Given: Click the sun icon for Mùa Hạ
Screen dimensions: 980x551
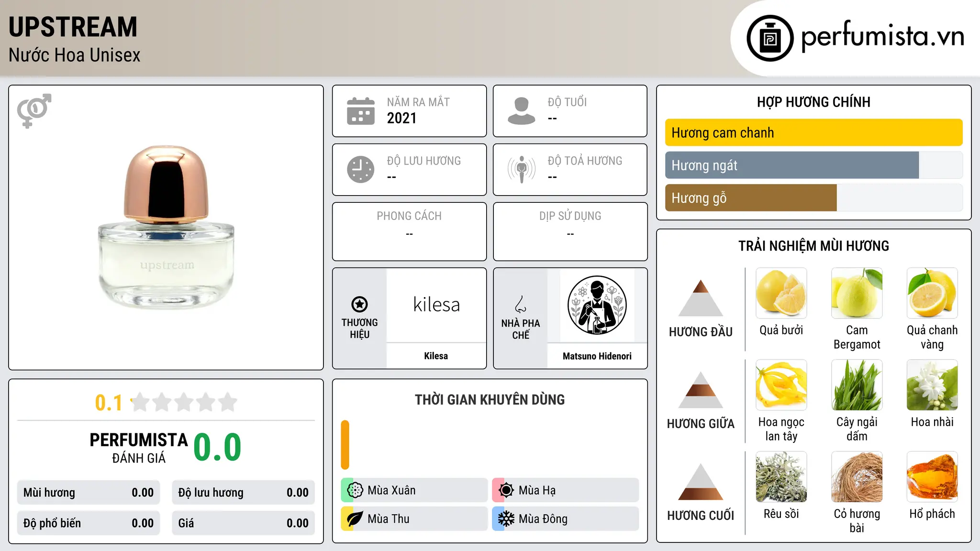Looking at the screenshot, I should 506,490.
